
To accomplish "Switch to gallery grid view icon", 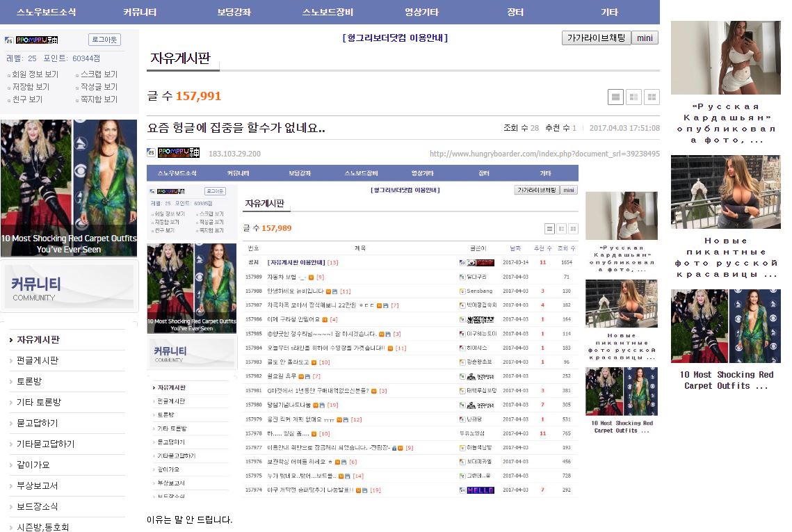I will (x=652, y=97).
